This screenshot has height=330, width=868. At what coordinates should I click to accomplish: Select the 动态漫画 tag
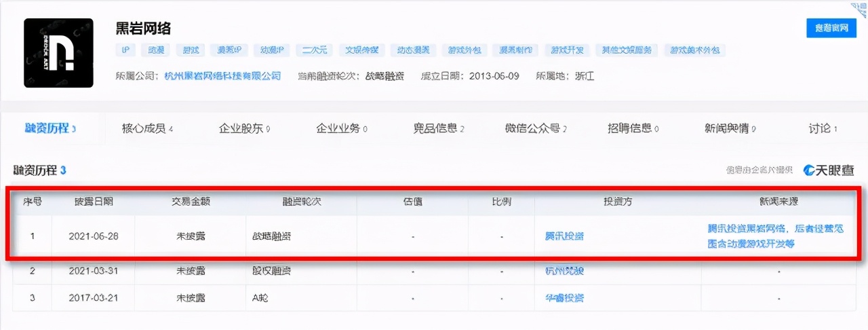(x=413, y=50)
